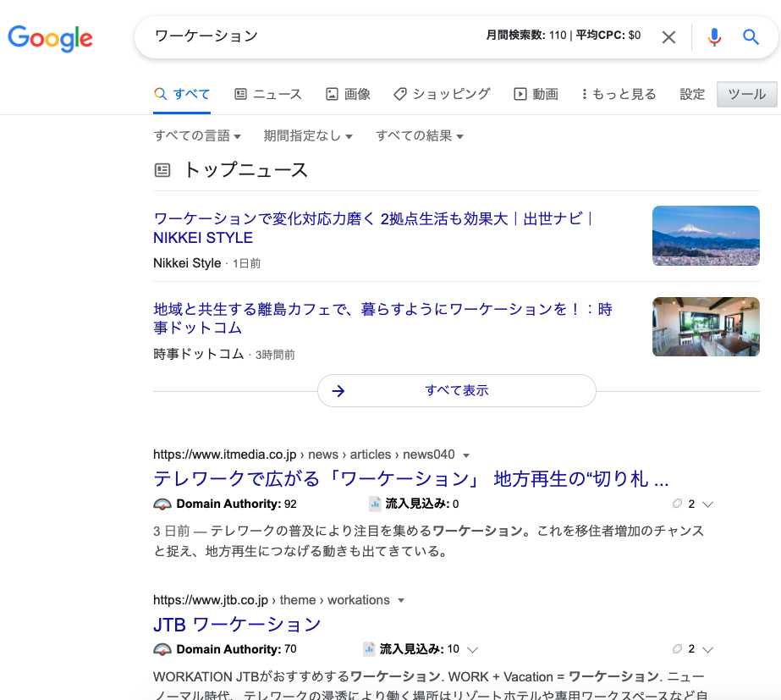Screen dimensions: 781x700
Task: Click the 流入見込み chart icon for JTB result
Action: 369,649
